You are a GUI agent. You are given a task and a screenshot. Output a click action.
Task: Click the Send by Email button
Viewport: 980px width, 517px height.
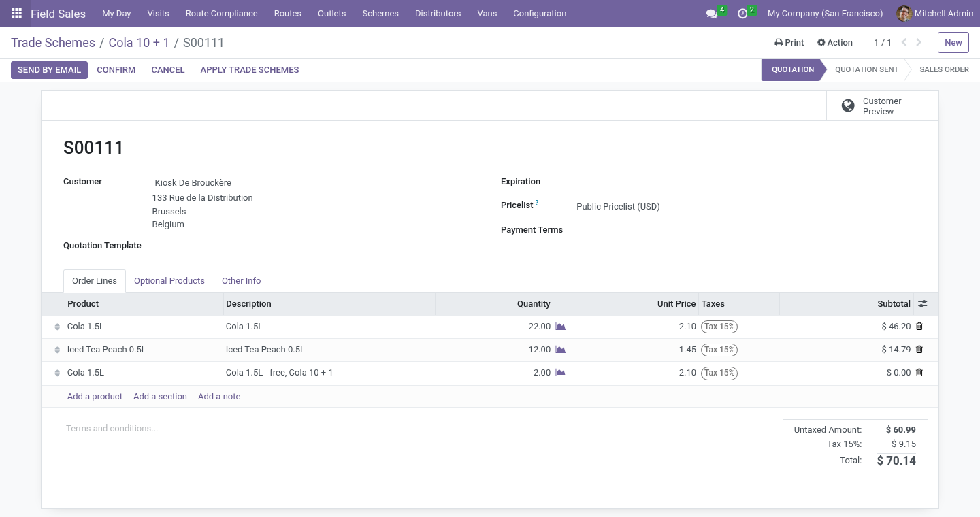tap(49, 70)
